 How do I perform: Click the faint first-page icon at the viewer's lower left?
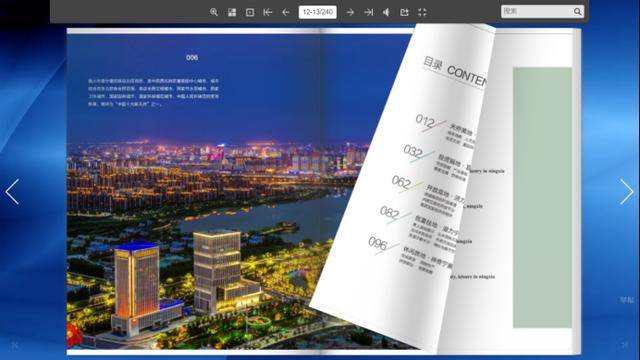15,345
